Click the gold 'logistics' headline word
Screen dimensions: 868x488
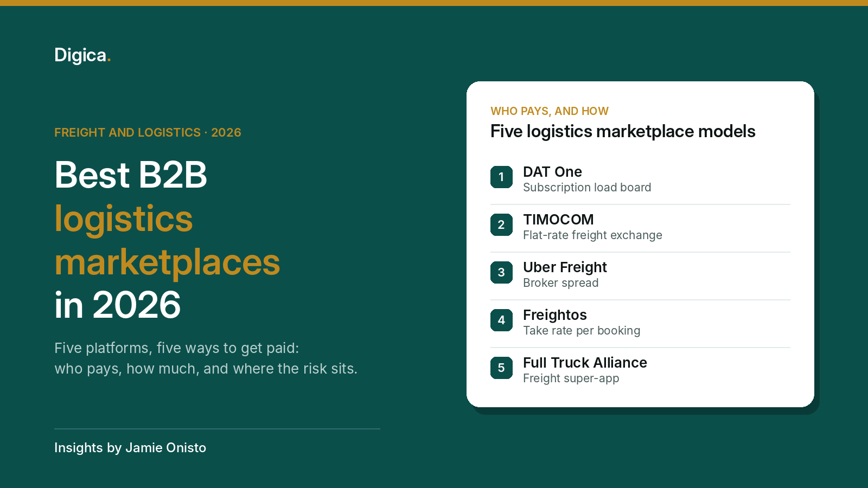(124, 220)
